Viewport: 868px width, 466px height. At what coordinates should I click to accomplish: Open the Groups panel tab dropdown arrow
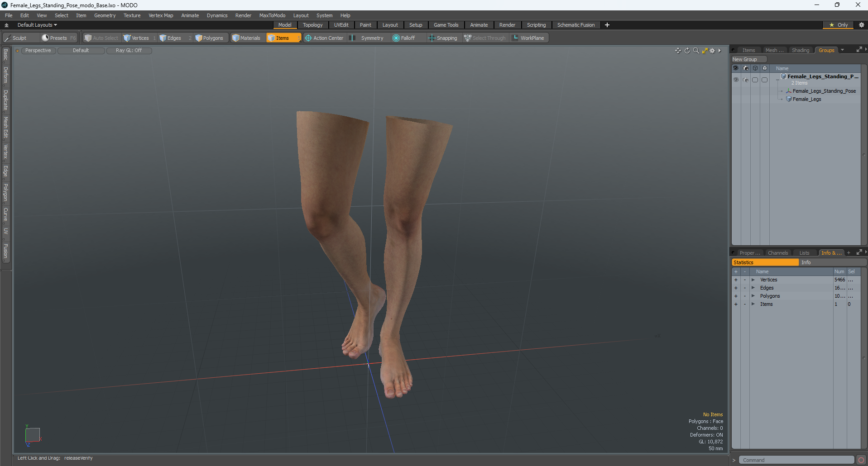842,50
